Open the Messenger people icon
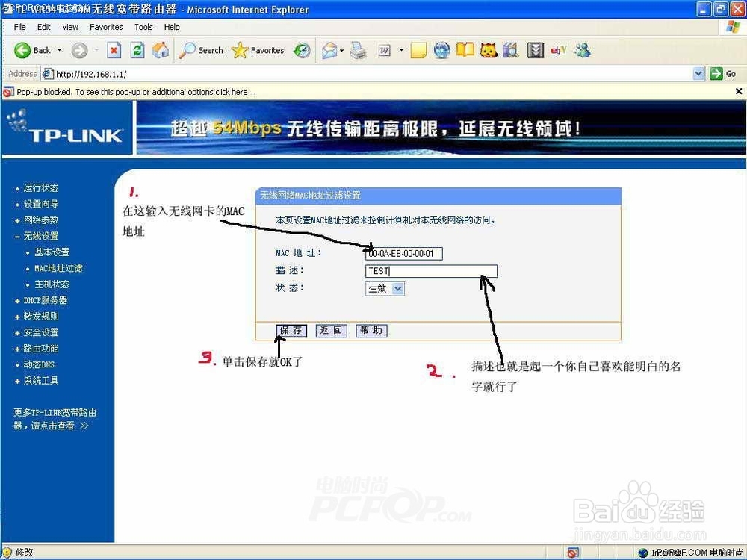The width and height of the screenshot is (747, 560). pyautogui.click(x=582, y=50)
